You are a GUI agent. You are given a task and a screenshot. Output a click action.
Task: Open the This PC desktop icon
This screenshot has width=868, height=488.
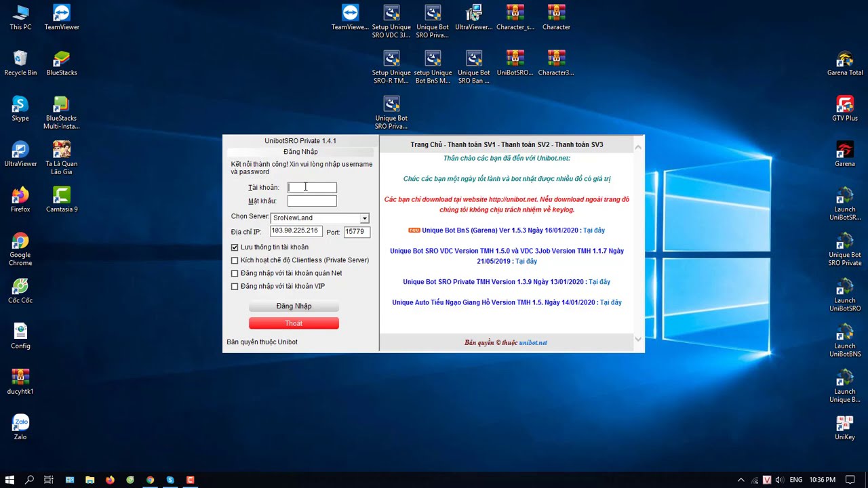(x=20, y=18)
